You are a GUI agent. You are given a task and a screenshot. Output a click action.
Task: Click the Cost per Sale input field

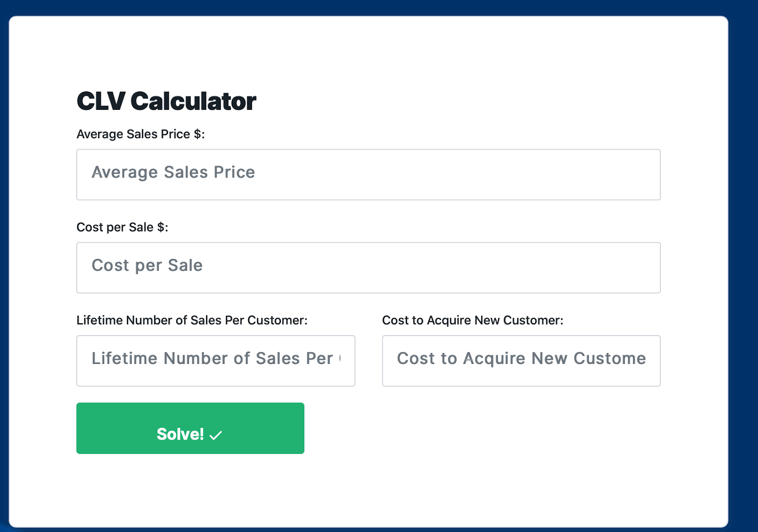[369, 267]
